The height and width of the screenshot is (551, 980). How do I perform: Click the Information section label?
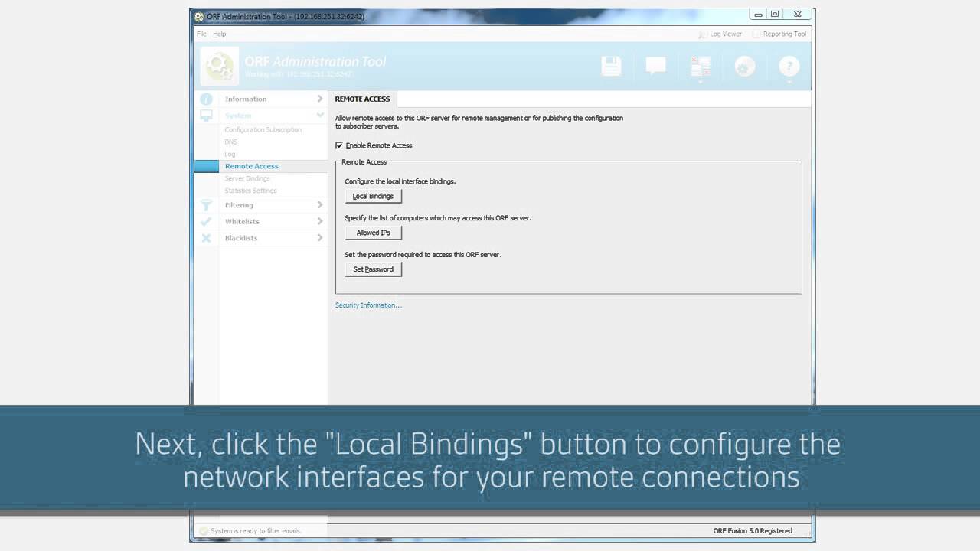[x=246, y=99]
